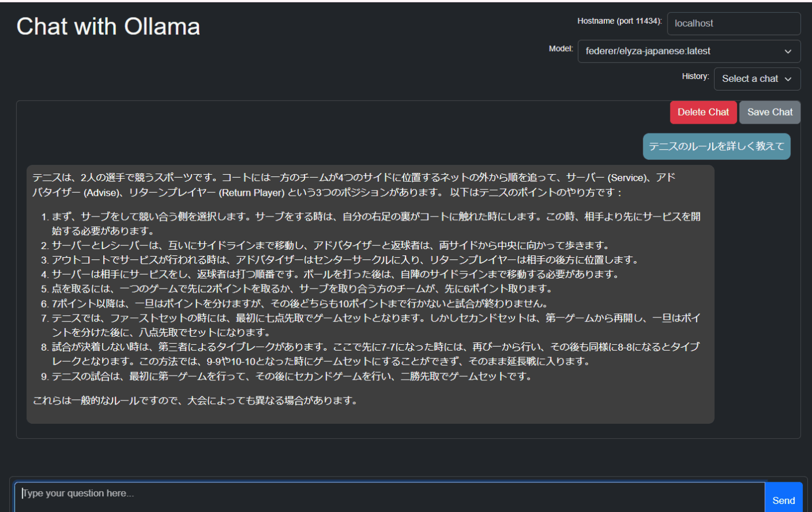Click list item 5 starting with 点を取るには
The width and height of the screenshot is (812, 512).
(x=302, y=289)
